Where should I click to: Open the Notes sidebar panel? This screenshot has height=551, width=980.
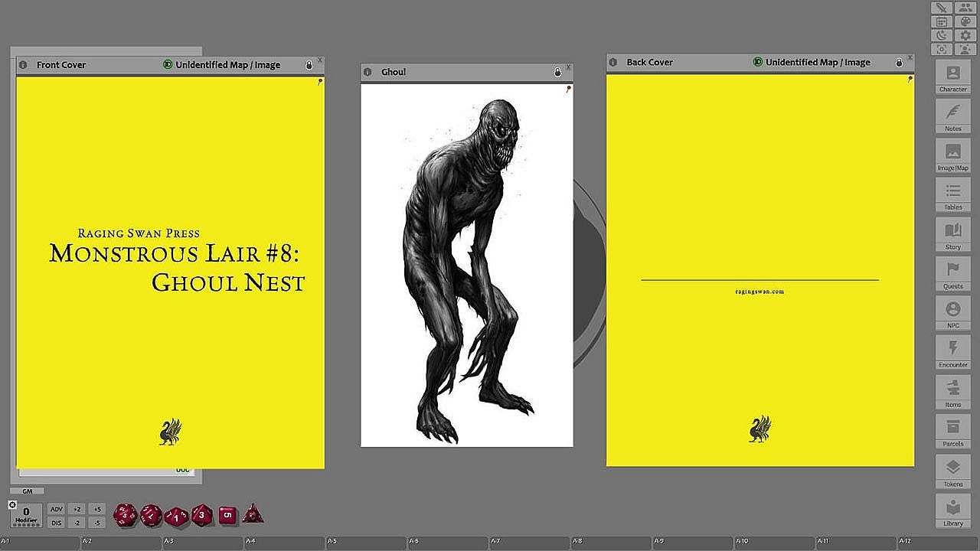point(953,116)
